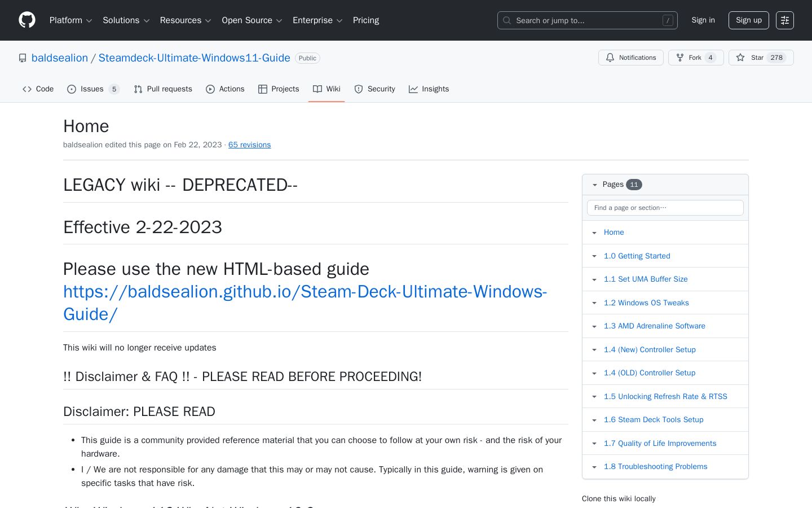Go to the Pricing page

[x=366, y=20]
